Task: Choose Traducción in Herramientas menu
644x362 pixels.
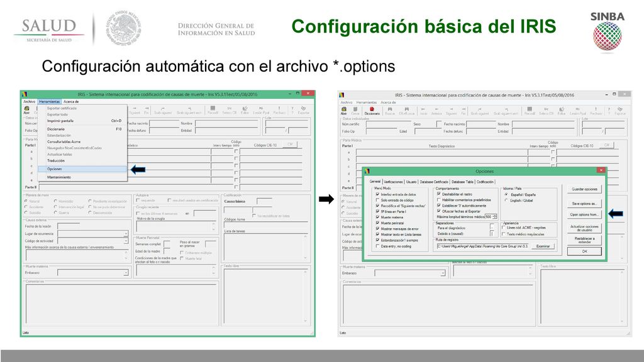Action: (x=82, y=161)
